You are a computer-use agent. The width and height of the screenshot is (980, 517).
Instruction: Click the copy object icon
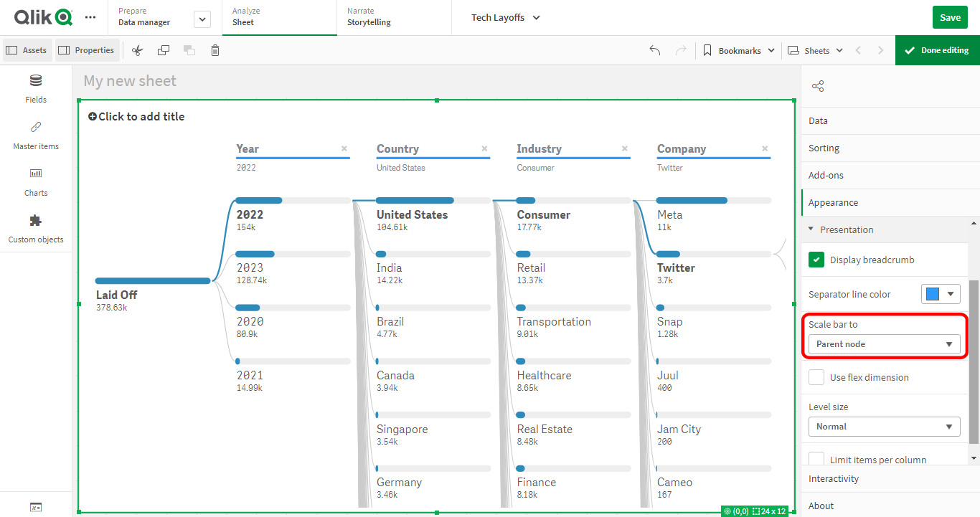pyautogui.click(x=164, y=50)
